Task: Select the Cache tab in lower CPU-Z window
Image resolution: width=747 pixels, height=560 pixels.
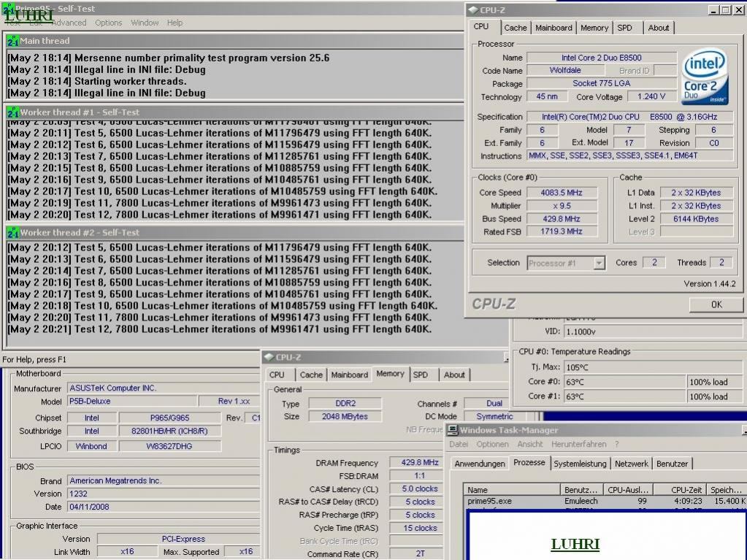Action: tap(311, 375)
